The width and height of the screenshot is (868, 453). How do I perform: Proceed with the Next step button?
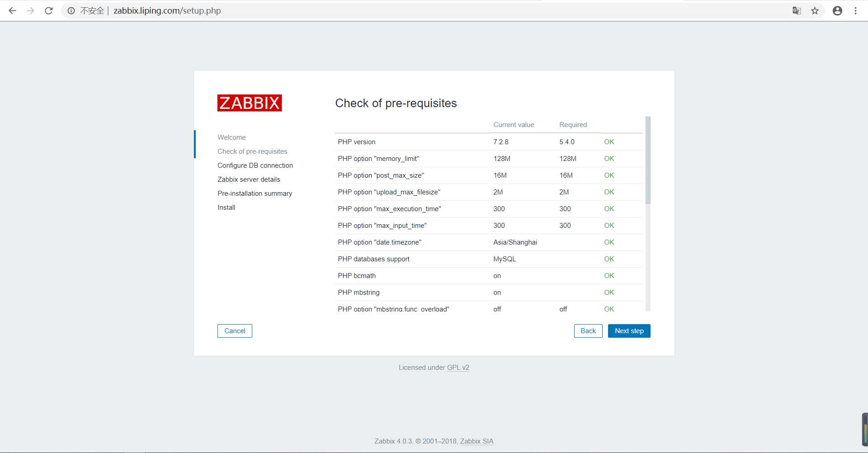629,331
